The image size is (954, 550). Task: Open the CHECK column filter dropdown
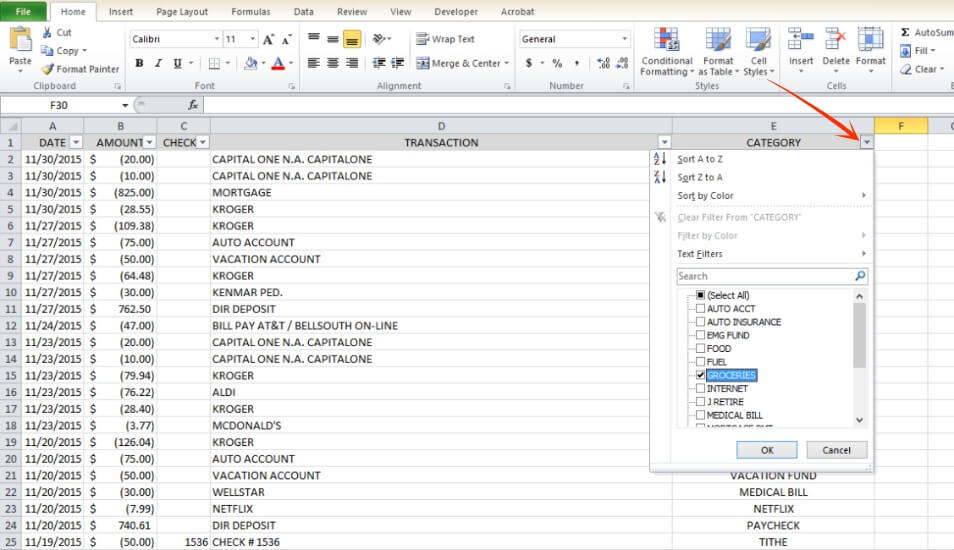203,142
